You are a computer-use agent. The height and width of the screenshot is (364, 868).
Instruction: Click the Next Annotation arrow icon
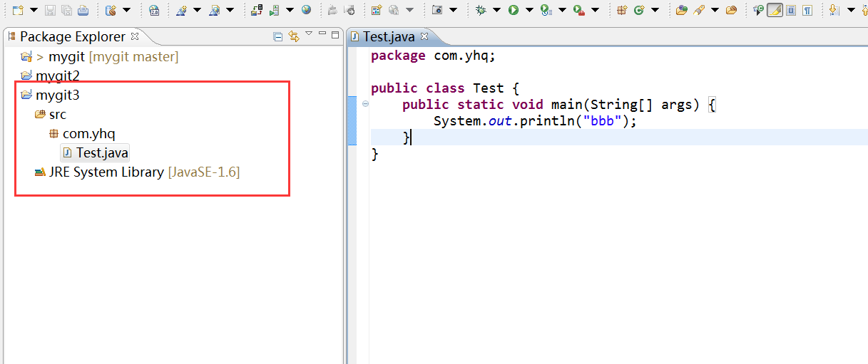[834, 10]
